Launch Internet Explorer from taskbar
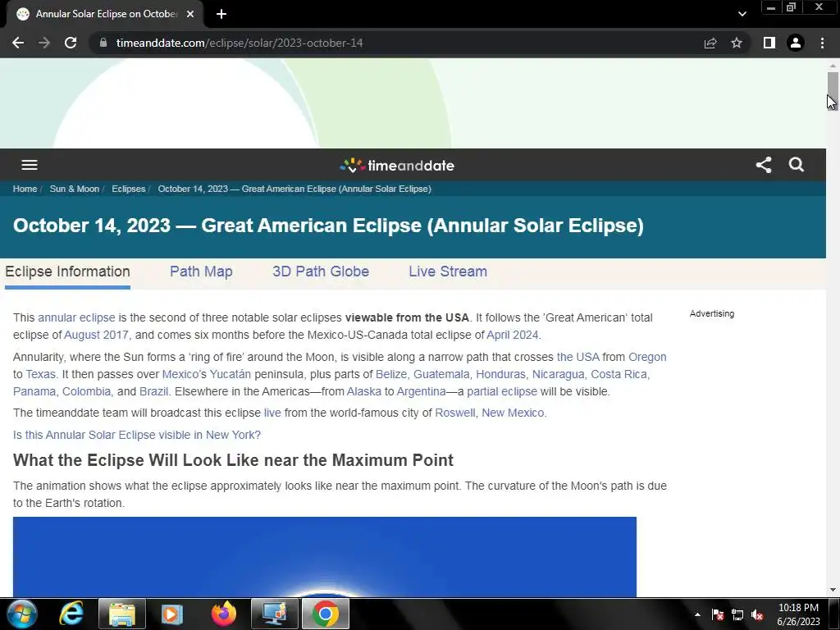 71,614
